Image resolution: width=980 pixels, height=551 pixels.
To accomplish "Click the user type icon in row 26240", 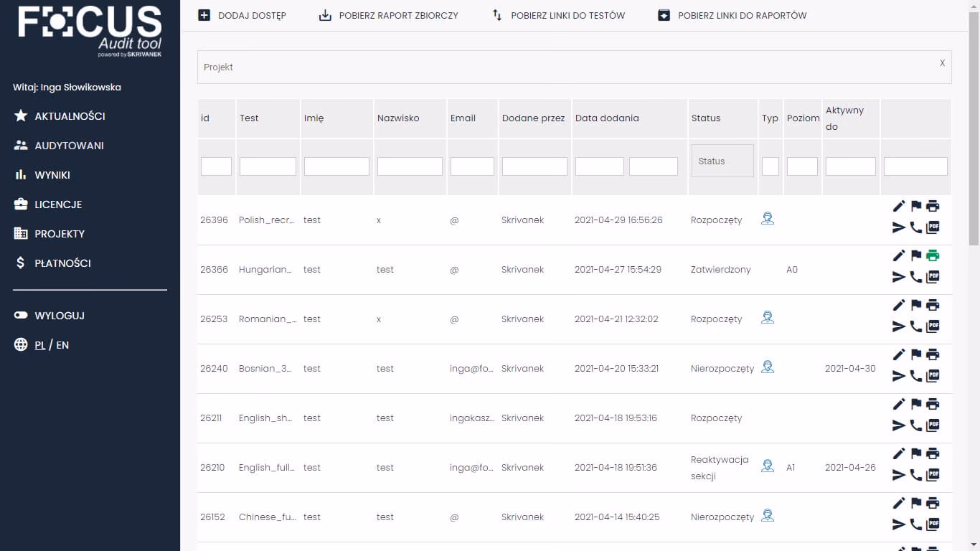I will (x=768, y=367).
